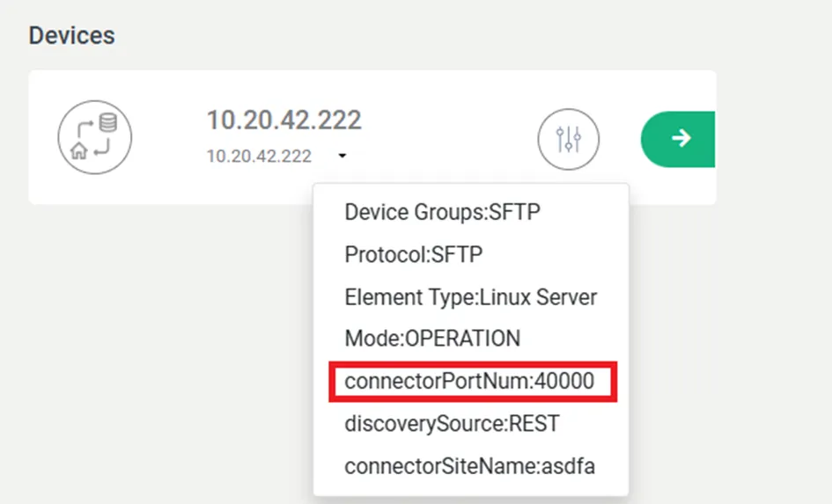832x504 pixels.
Task: Click the connectorSiteName:asdfa entry
Action: tap(469, 466)
